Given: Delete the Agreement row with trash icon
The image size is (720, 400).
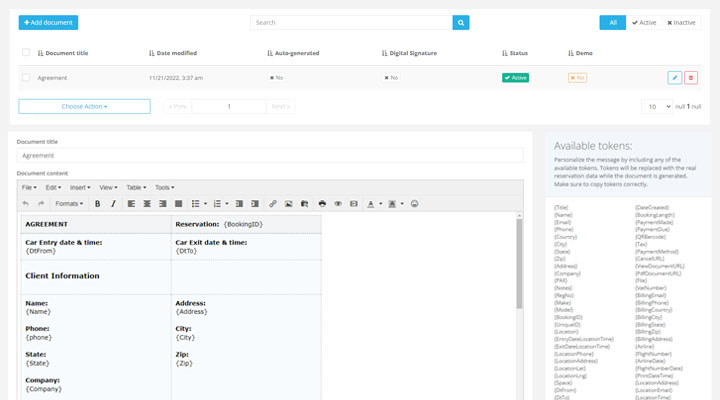Looking at the screenshot, I should click(691, 78).
